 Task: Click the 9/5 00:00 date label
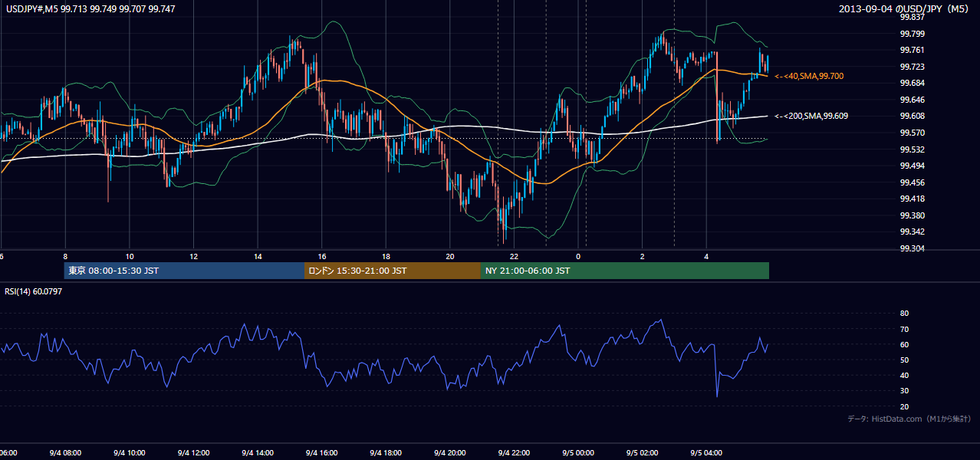(x=577, y=452)
